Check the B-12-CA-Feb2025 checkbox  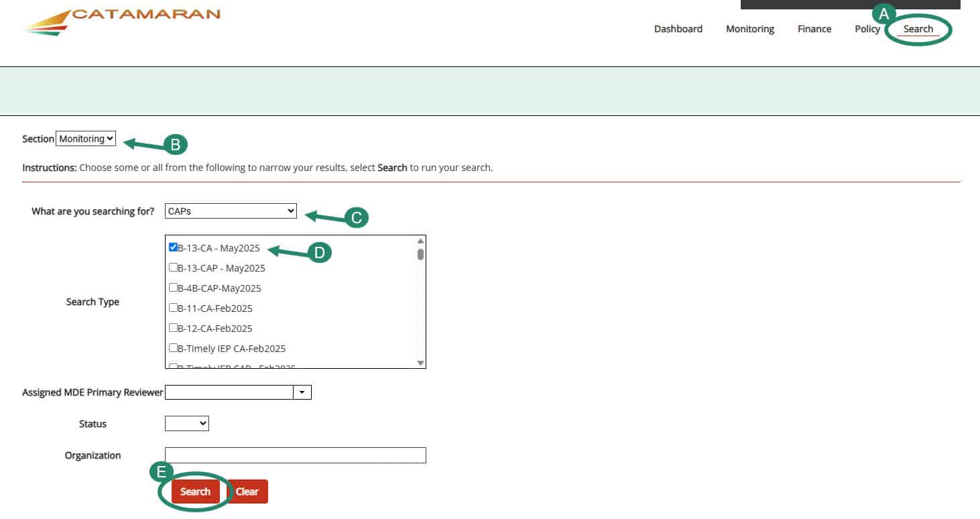[x=174, y=328]
